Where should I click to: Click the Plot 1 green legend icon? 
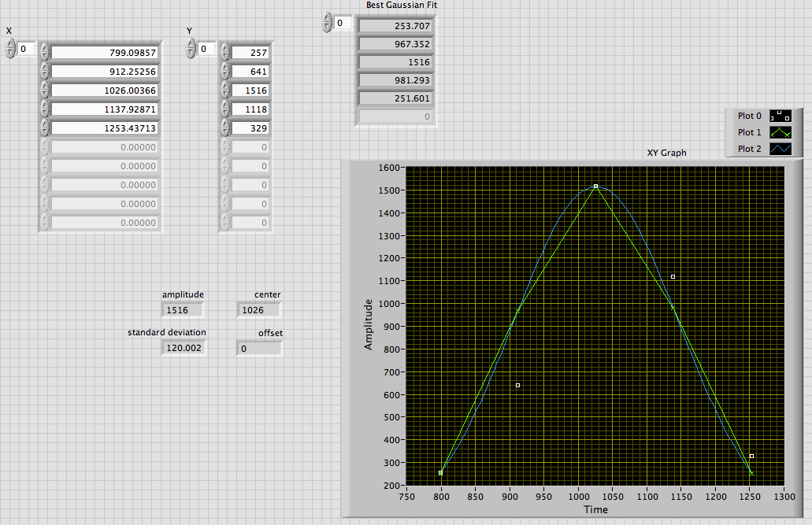780,132
